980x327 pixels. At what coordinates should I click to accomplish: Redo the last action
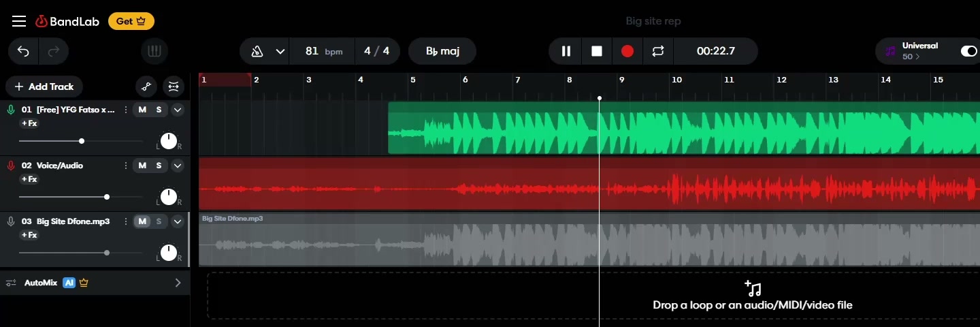[54, 51]
